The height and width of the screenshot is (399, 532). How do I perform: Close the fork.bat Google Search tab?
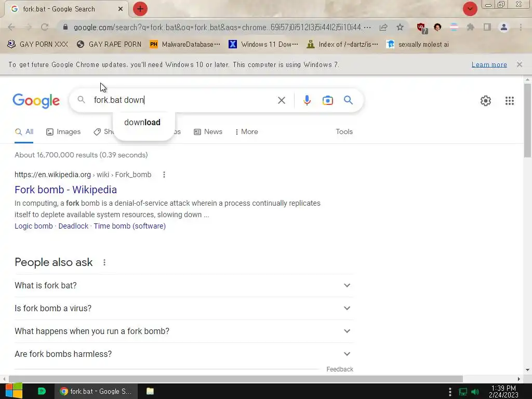pyautogui.click(x=121, y=9)
